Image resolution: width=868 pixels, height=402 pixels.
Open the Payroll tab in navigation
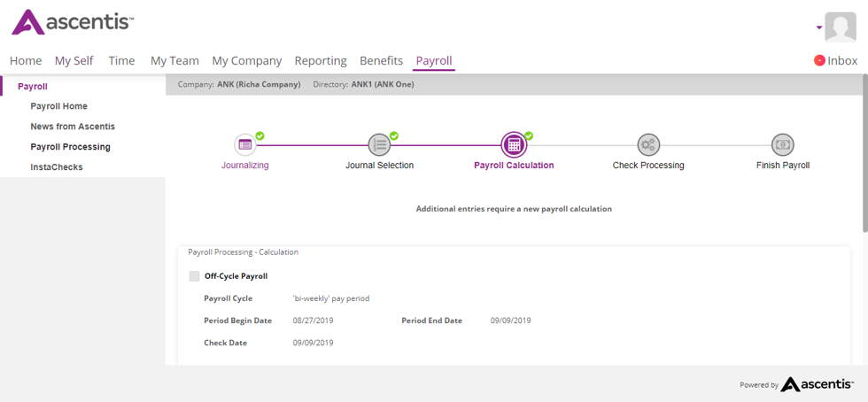pos(434,60)
